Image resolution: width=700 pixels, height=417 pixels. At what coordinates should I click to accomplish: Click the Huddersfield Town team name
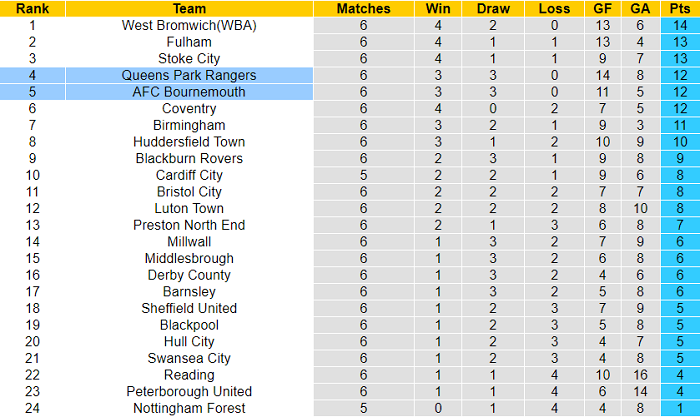click(189, 142)
